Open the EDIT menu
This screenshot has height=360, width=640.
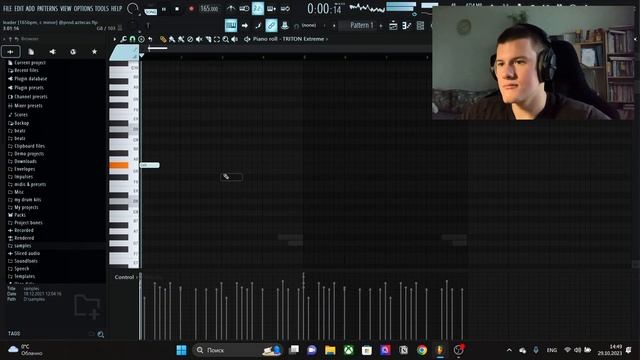click(x=19, y=8)
